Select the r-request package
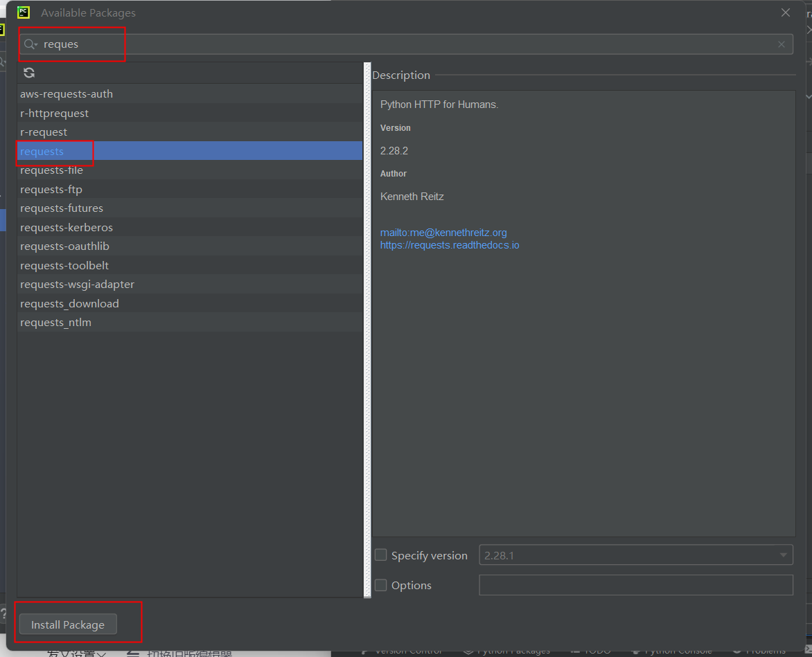Viewport: 812px width, 657px height. point(190,132)
